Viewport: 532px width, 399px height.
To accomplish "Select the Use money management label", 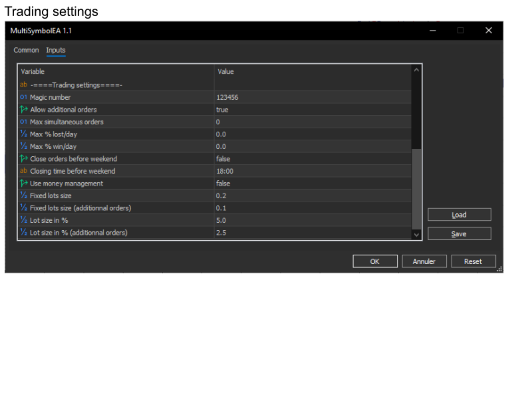I will pyautogui.click(x=66, y=184).
